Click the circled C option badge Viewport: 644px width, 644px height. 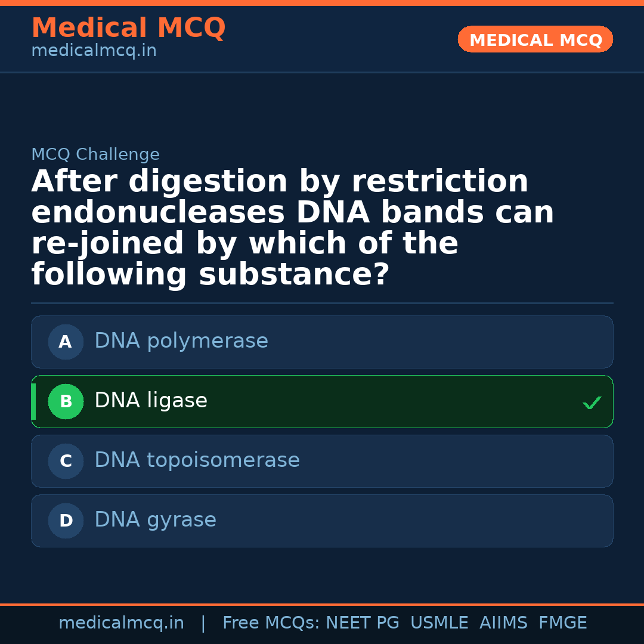(x=66, y=462)
